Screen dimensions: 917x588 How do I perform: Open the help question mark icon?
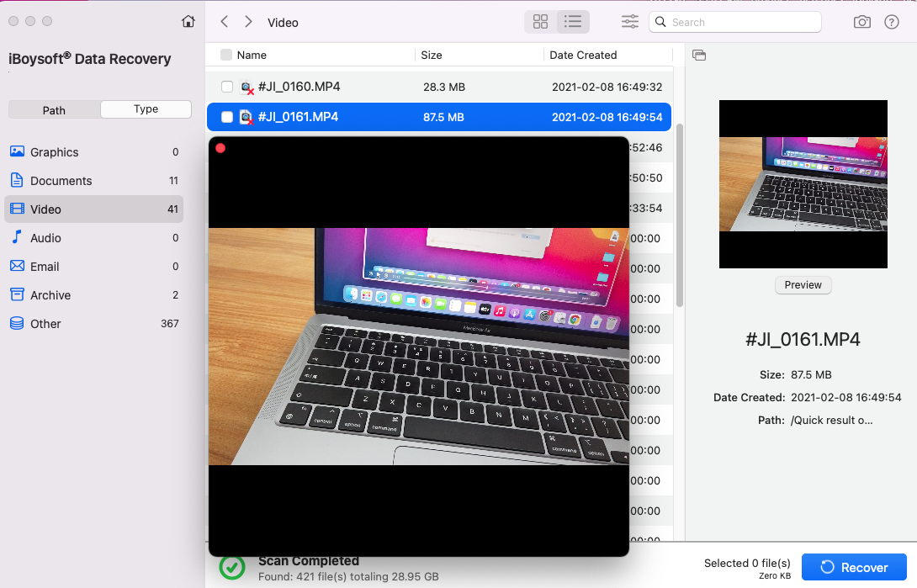pyautogui.click(x=892, y=22)
